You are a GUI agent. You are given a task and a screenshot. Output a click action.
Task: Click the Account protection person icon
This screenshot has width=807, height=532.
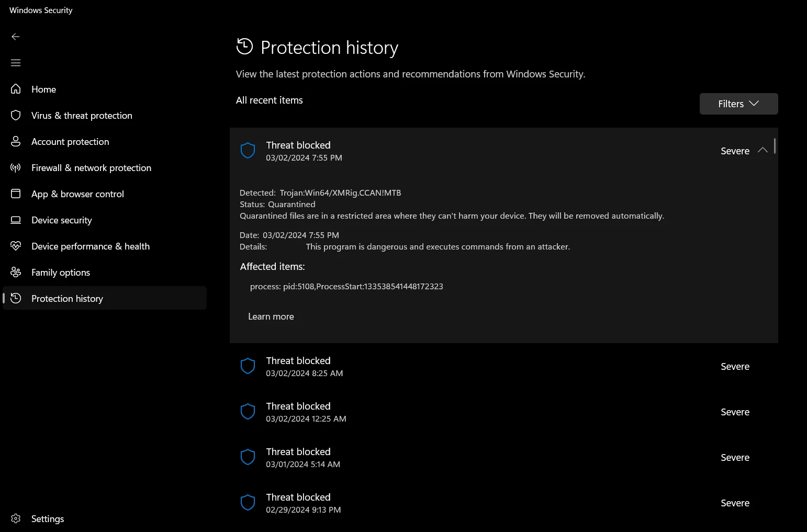(16, 141)
